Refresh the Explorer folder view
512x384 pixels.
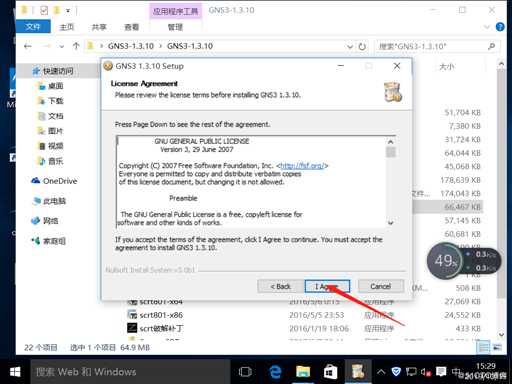click(x=362, y=46)
